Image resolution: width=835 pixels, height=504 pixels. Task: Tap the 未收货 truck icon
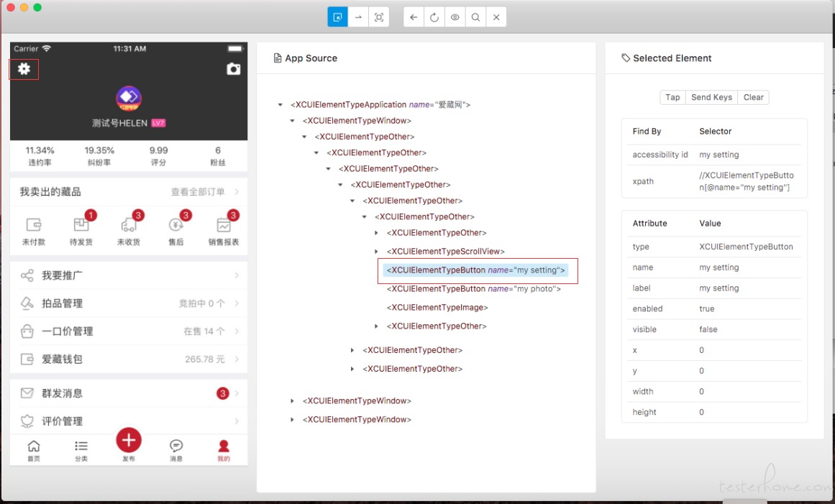pyautogui.click(x=128, y=224)
